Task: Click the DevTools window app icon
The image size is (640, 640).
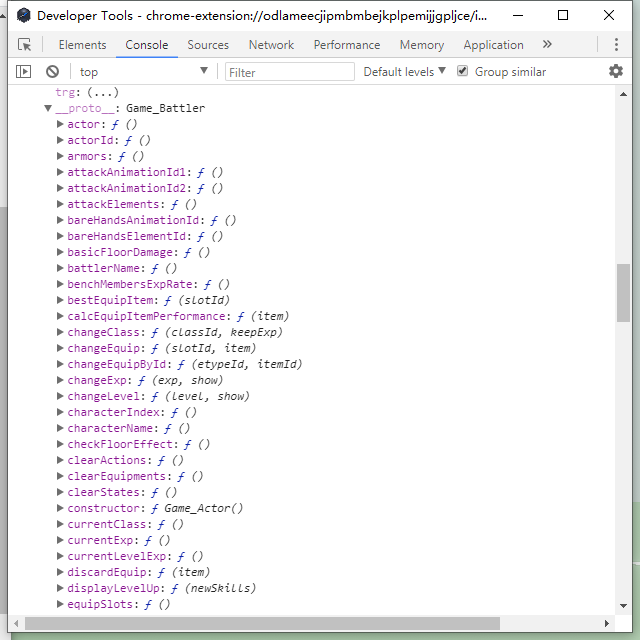Action: pyautogui.click(x=24, y=16)
